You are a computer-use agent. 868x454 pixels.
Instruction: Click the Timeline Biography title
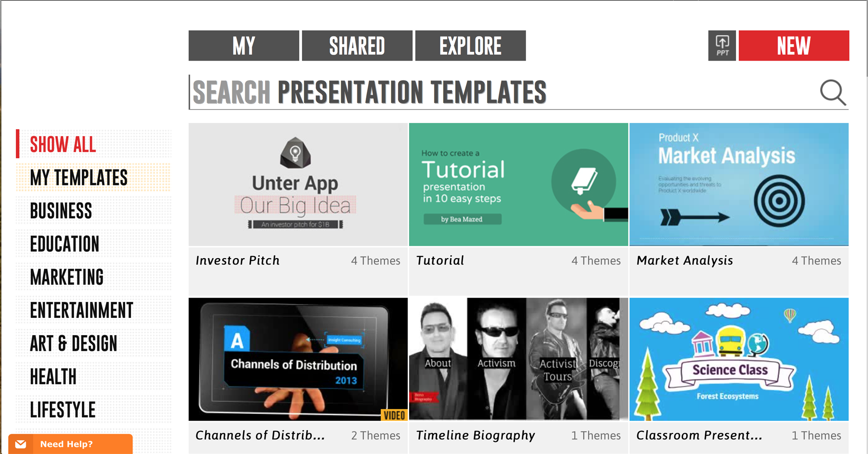475,435
